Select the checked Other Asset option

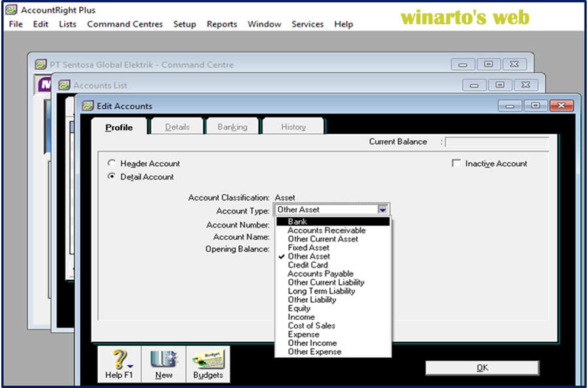pyautogui.click(x=333, y=256)
